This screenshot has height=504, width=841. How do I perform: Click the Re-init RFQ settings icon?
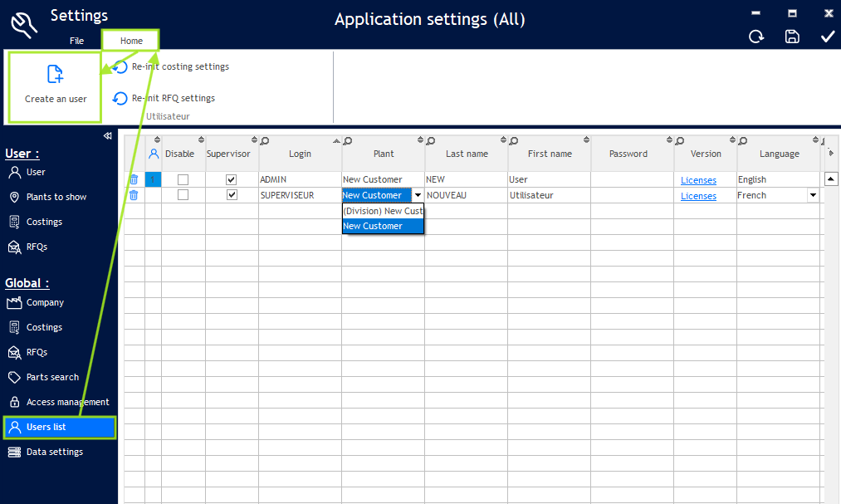pyautogui.click(x=121, y=99)
